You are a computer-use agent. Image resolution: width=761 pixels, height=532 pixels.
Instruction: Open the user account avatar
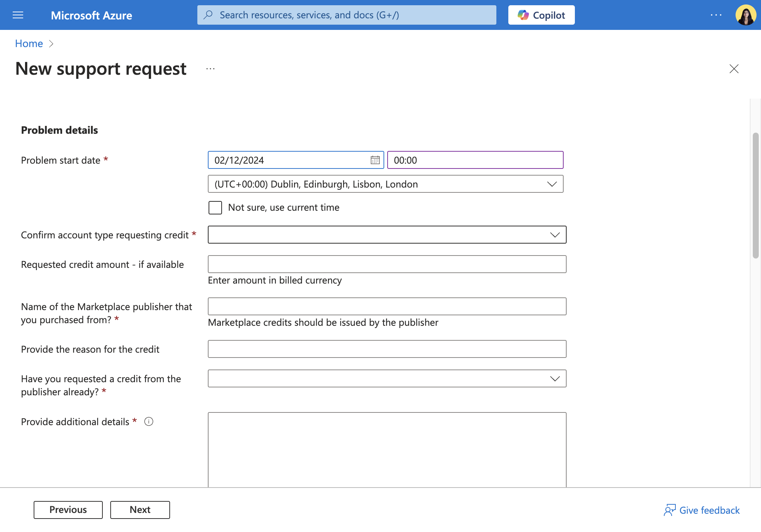[x=746, y=15]
